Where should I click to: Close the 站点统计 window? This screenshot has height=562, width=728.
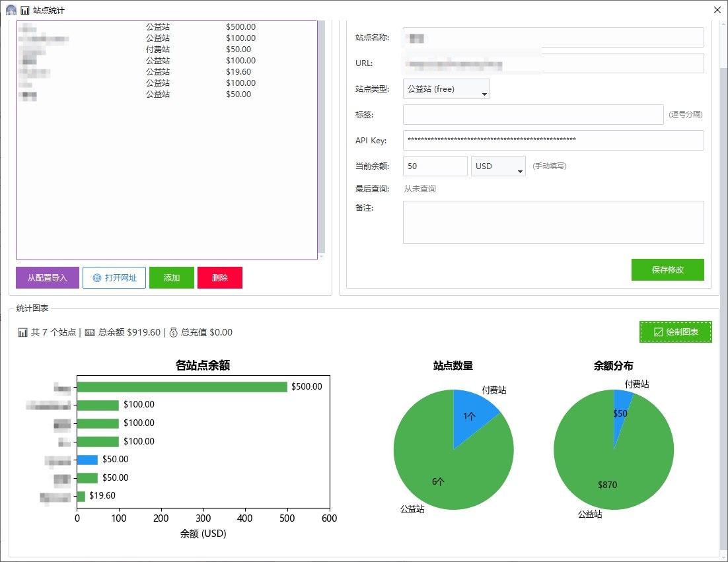[x=717, y=10]
